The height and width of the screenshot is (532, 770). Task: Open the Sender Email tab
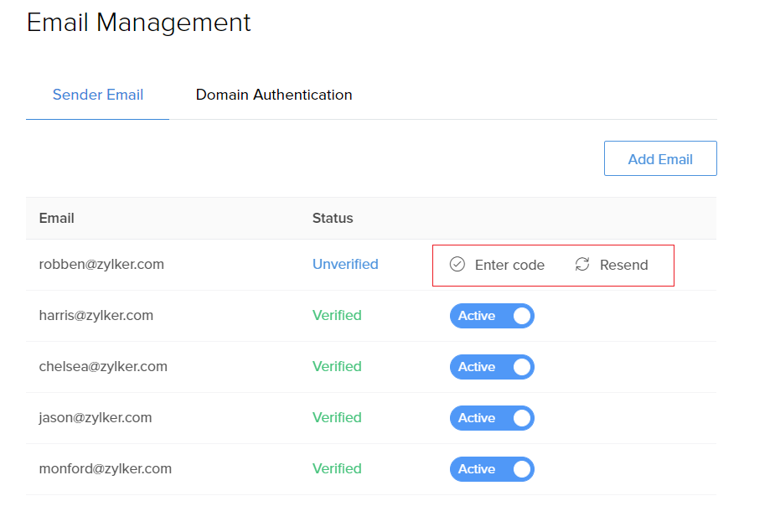point(98,95)
